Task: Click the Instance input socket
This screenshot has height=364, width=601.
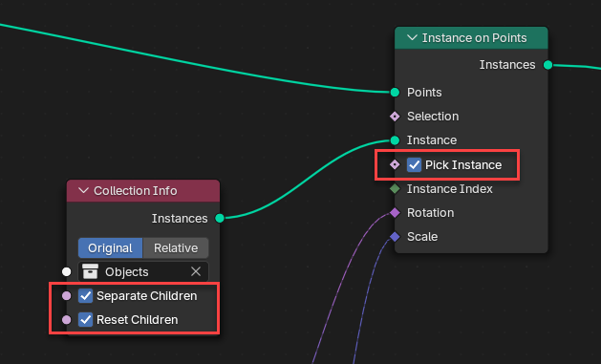Action: [395, 140]
